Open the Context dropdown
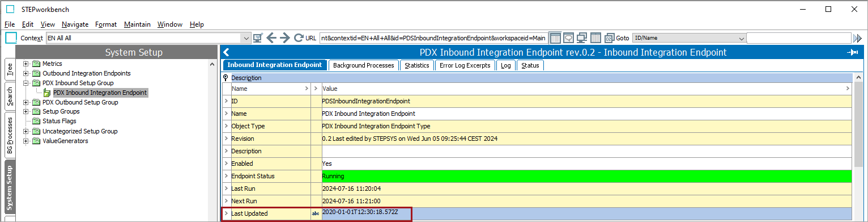This screenshot has height=222, width=868. tap(246, 38)
